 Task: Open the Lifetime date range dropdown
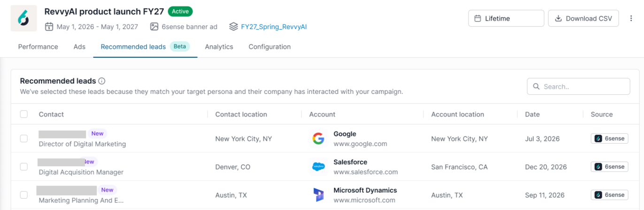pyautogui.click(x=506, y=18)
